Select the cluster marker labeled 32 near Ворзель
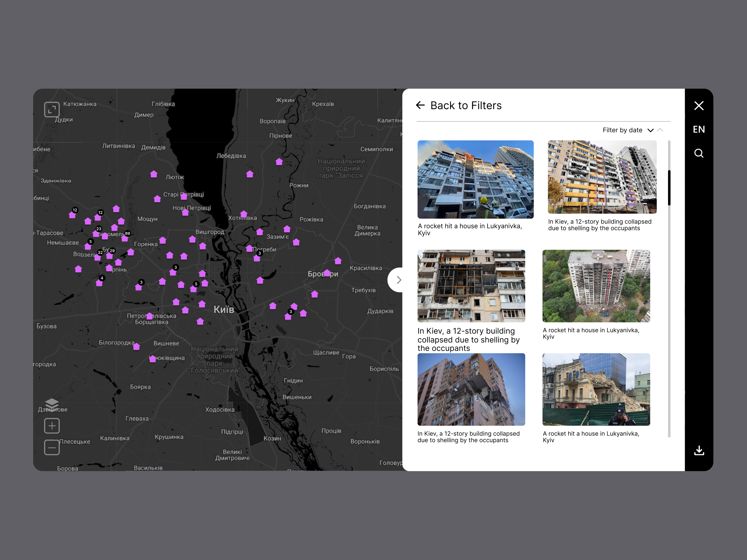This screenshot has height=560, width=747. (x=100, y=252)
